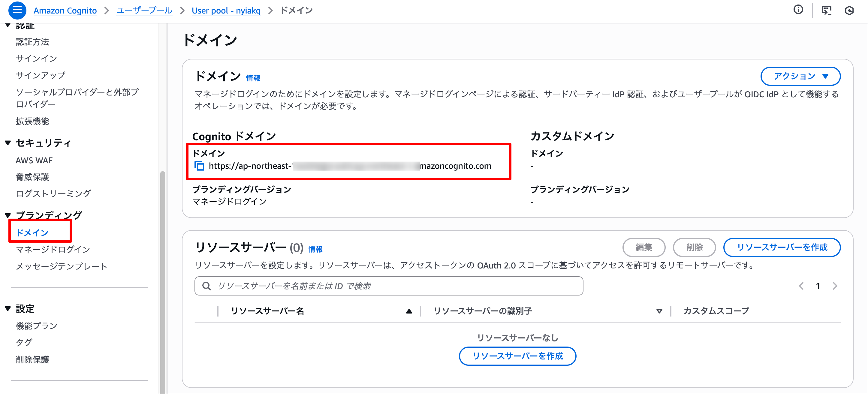Open メッセージテンプレート in sidebar
868x394 pixels.
(x=61, y=266)
